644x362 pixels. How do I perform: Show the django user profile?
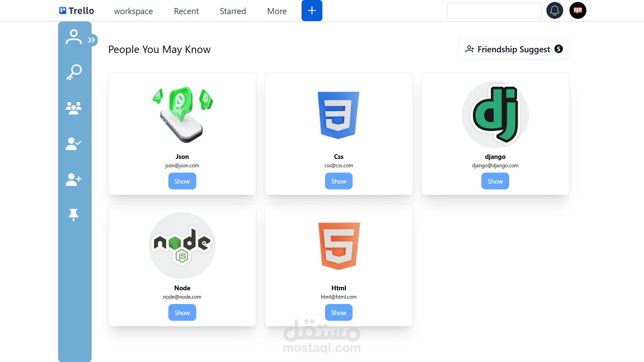(495, 181)
